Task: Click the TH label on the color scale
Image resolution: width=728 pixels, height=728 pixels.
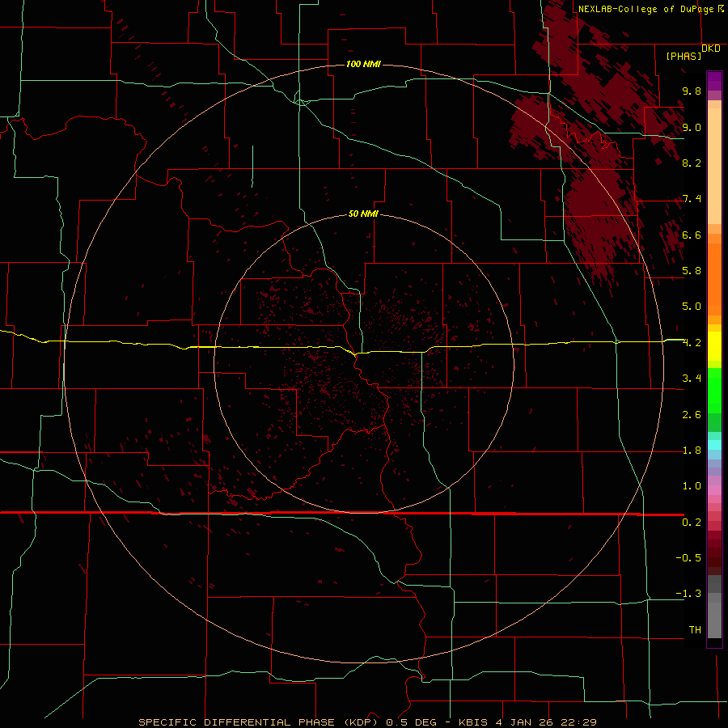Action: (x=695, y=630)
